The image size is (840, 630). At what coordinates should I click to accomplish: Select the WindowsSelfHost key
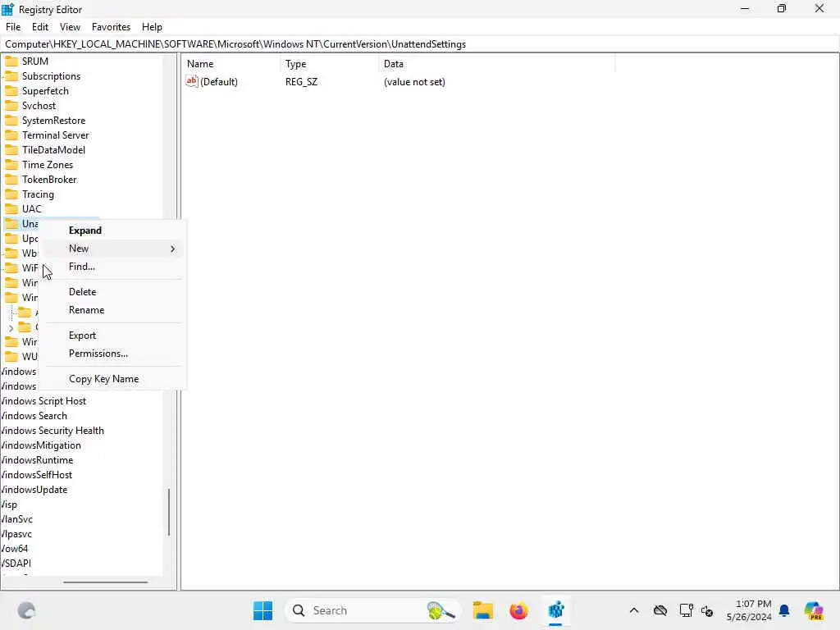(36, 475)
